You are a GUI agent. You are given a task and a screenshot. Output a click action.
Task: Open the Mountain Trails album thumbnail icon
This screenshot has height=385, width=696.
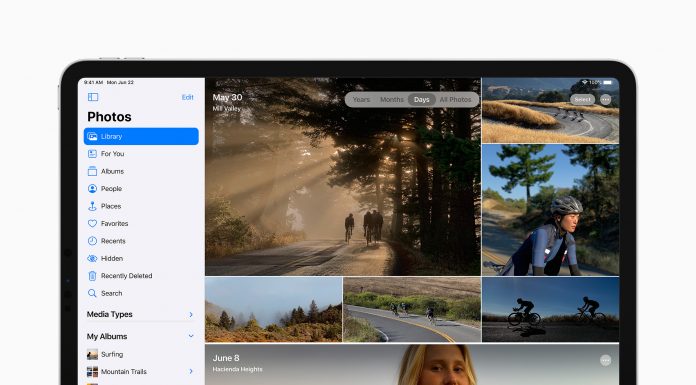92,372
